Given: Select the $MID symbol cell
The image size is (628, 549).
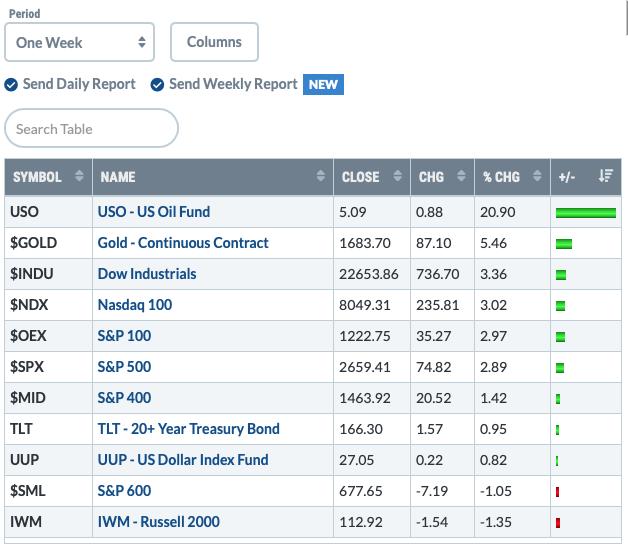Looking at the screenshot, I should 48,398.
